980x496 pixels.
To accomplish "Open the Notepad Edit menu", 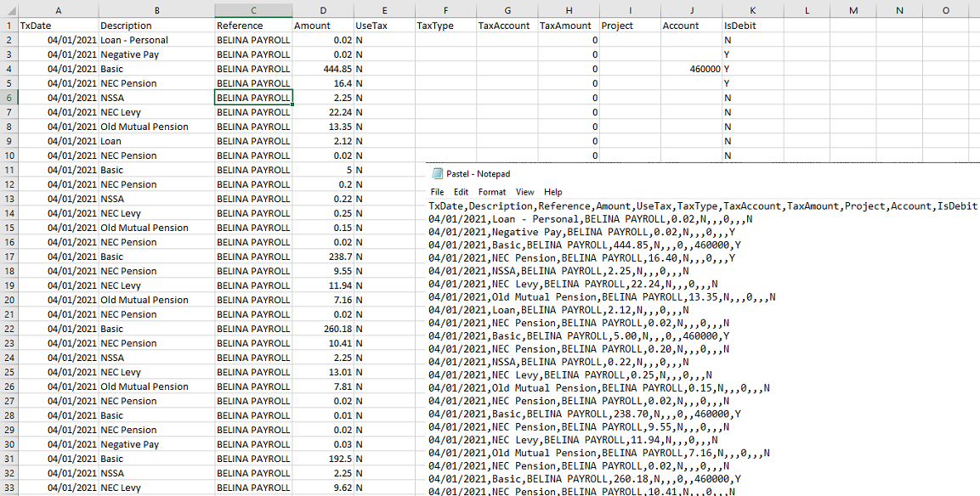I will (462, 192).
